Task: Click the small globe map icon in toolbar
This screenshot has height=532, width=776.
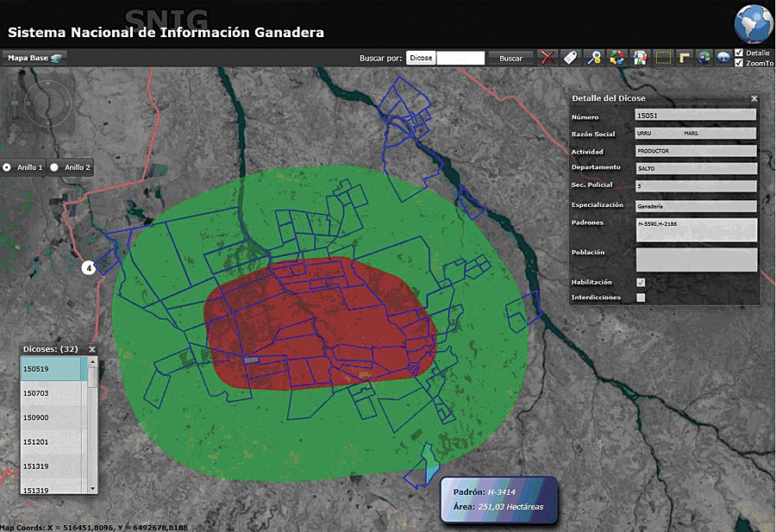Action: 704,58
